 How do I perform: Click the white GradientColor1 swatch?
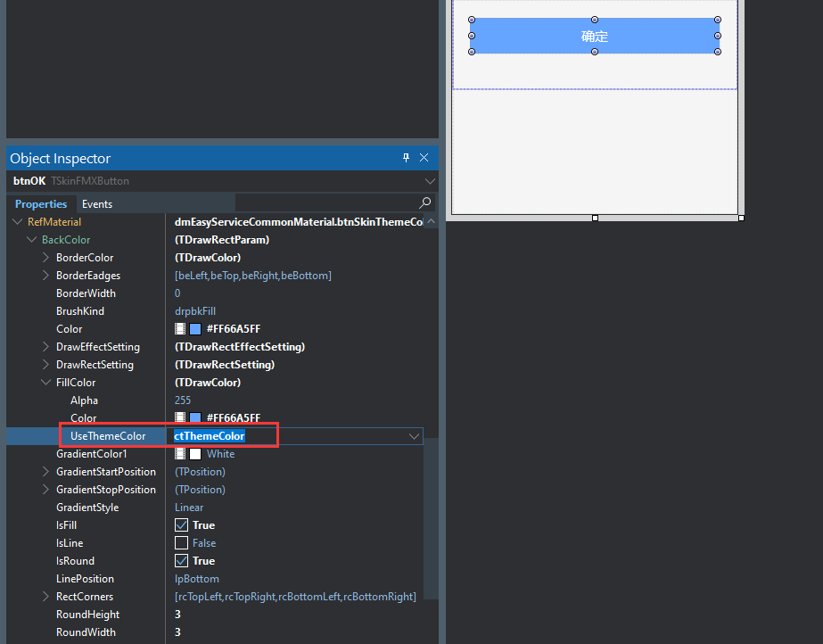click(195, 454)
